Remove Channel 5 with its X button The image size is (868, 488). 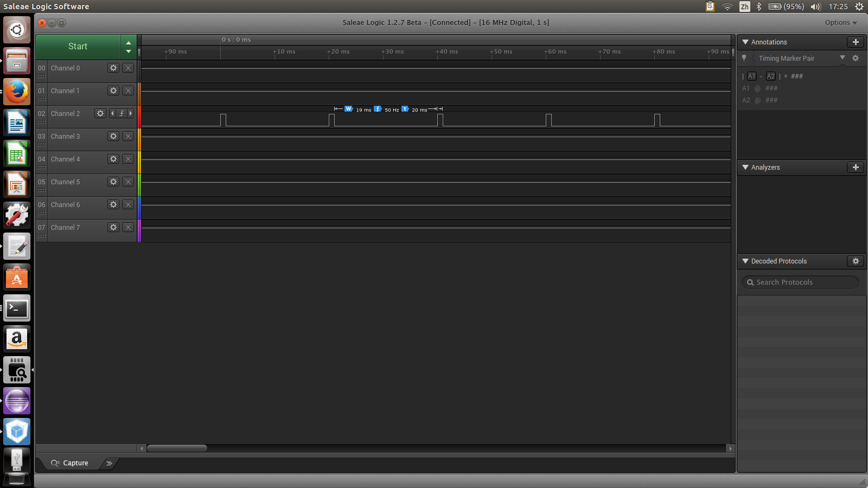click(x=128, y=182)
